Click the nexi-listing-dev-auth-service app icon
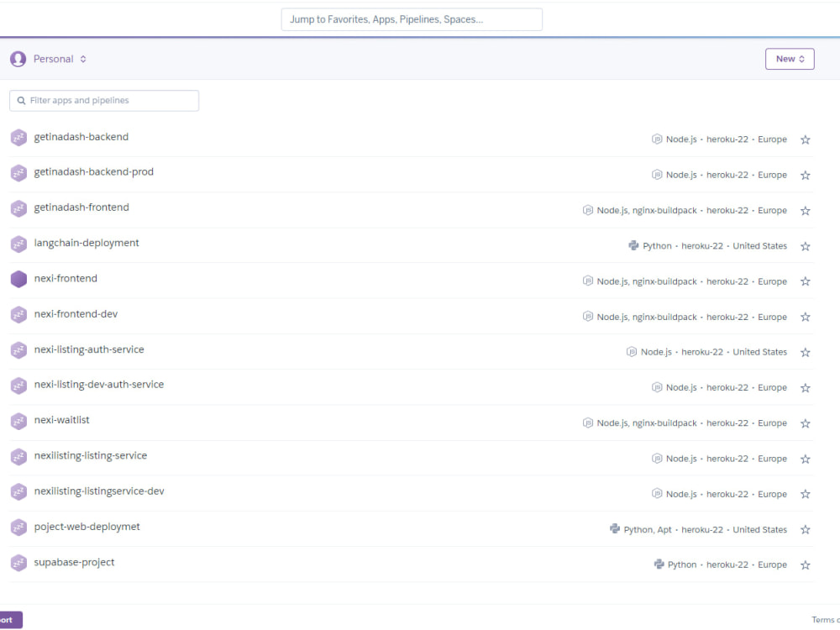This screenshot has height=630, width=840. click(x=18, y=386)
